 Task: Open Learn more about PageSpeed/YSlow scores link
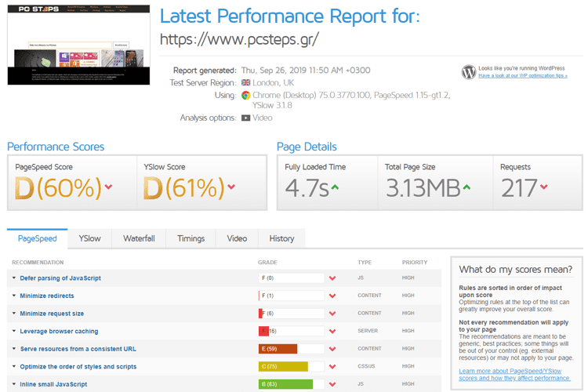(514, 375)
